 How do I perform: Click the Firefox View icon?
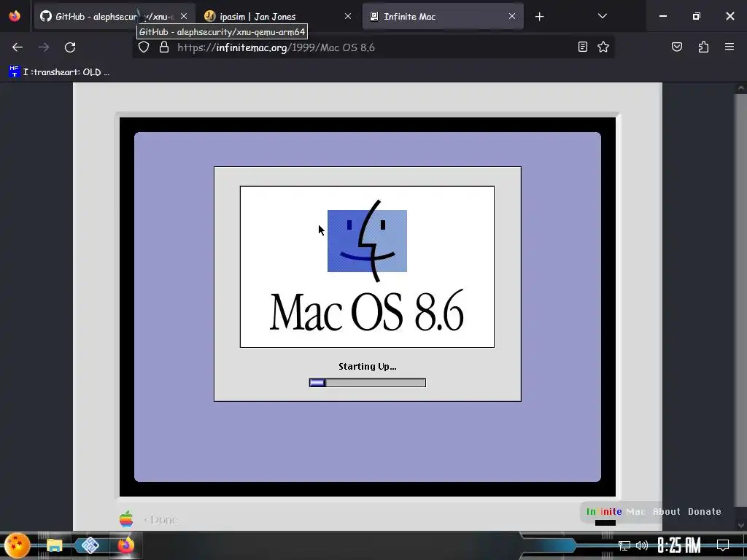(15, 16)
